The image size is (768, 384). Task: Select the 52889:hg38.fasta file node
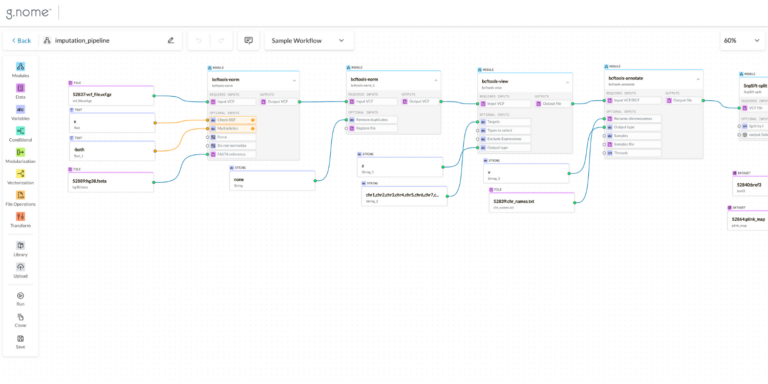tap(111, 182)
